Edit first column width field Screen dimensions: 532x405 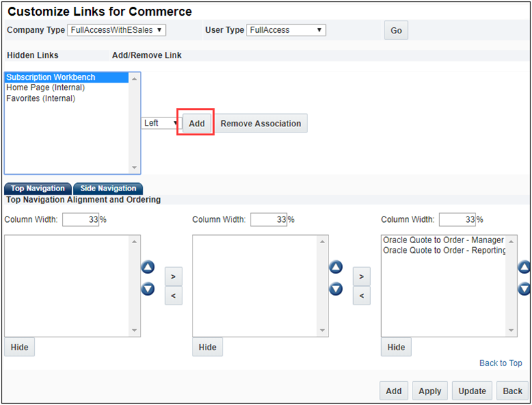pyautogui.click(x=81, y=219)
